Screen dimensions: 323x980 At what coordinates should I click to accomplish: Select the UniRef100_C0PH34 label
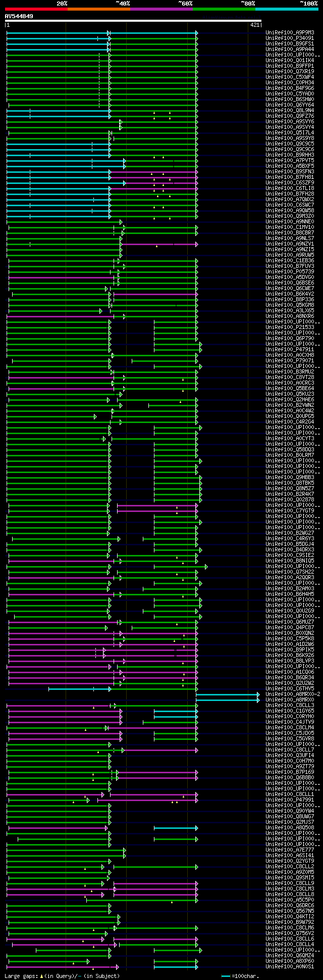(x=290, y=83)
